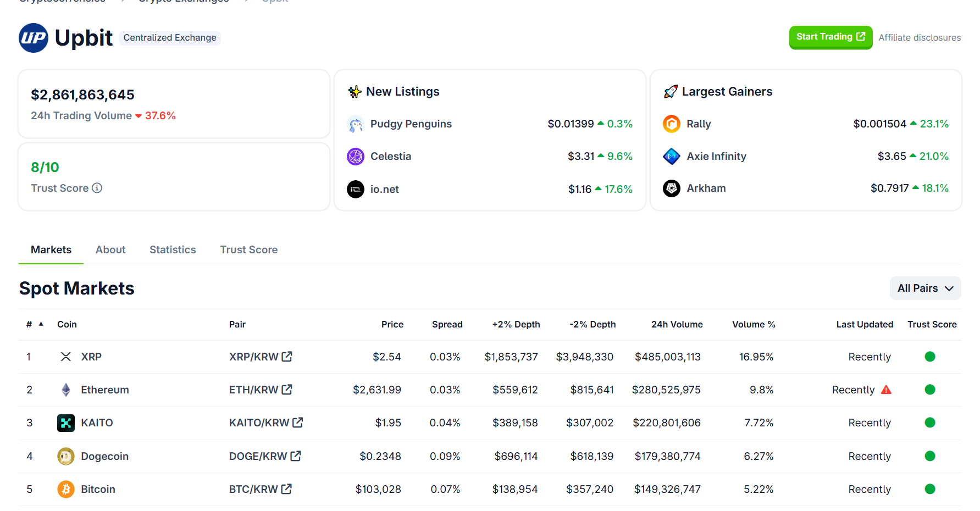Sort by the -2% Depth column header
The image size is (980, 511).
593,324
